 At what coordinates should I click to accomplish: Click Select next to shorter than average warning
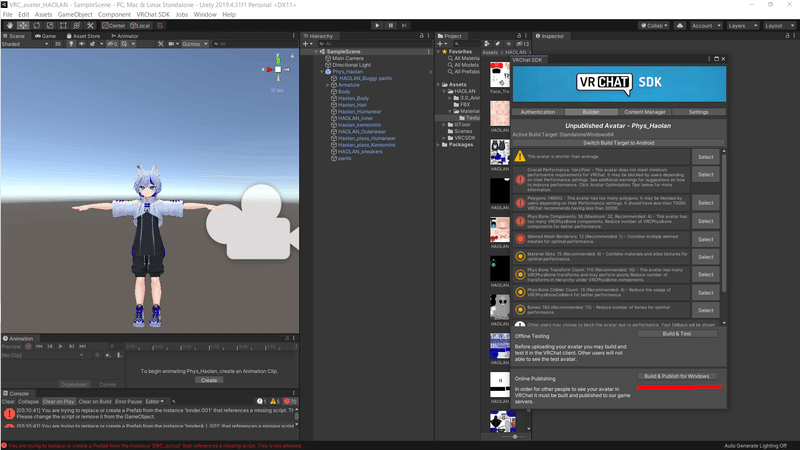(706, 157)
